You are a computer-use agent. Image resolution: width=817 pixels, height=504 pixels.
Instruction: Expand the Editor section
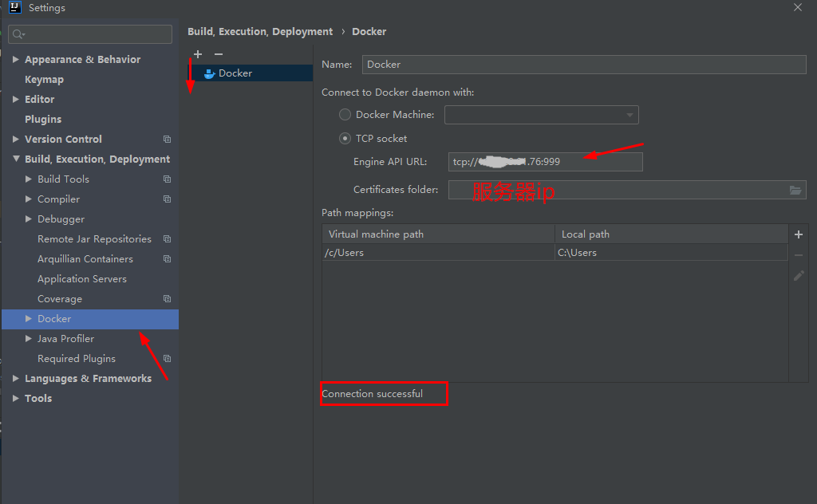pos(16,99)
